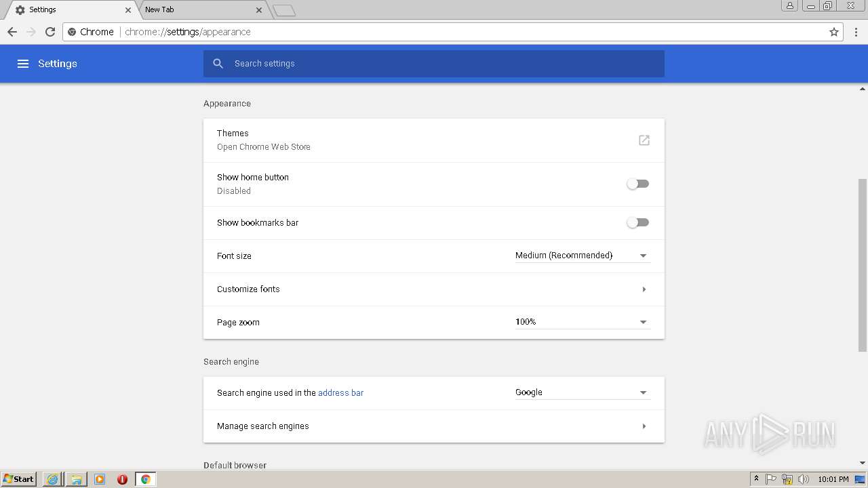Enable Show bookmarks bar switch
868x488 pixels.
(x=637, y=222)
